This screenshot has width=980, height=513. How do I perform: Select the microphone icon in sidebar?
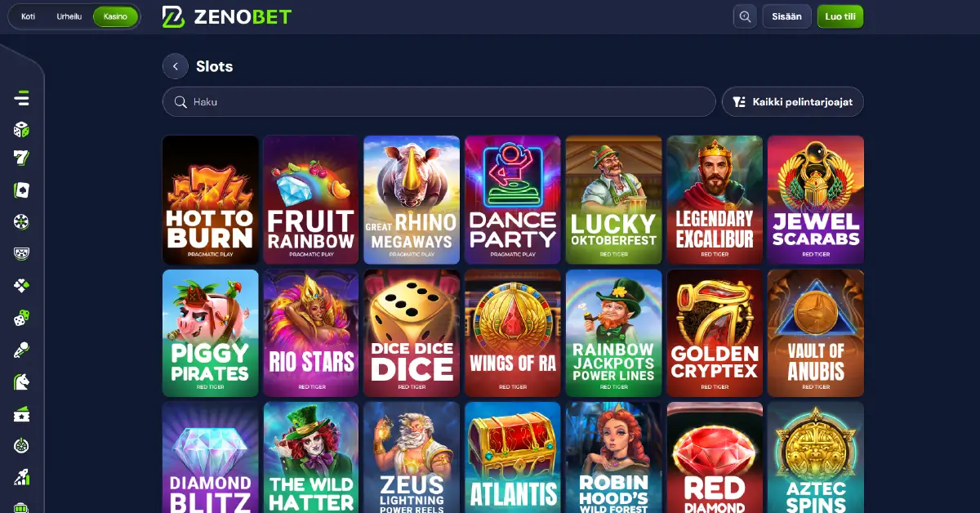[x=21, y=350]
